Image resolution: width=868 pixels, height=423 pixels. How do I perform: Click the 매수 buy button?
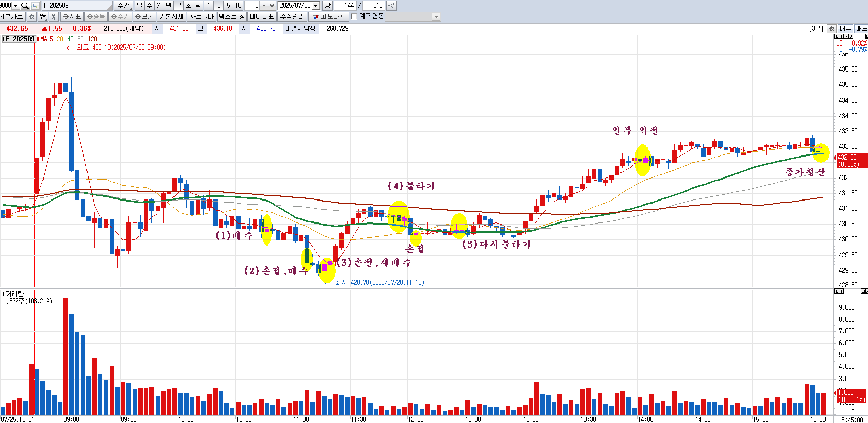[x=845, y=29]
